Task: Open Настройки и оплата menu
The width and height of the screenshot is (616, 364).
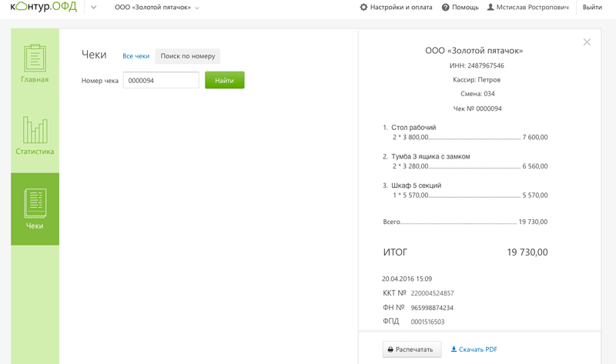Action: click(396, 7)
